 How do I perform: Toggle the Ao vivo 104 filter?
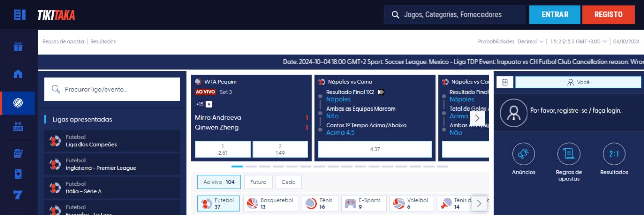coord(219,182)
